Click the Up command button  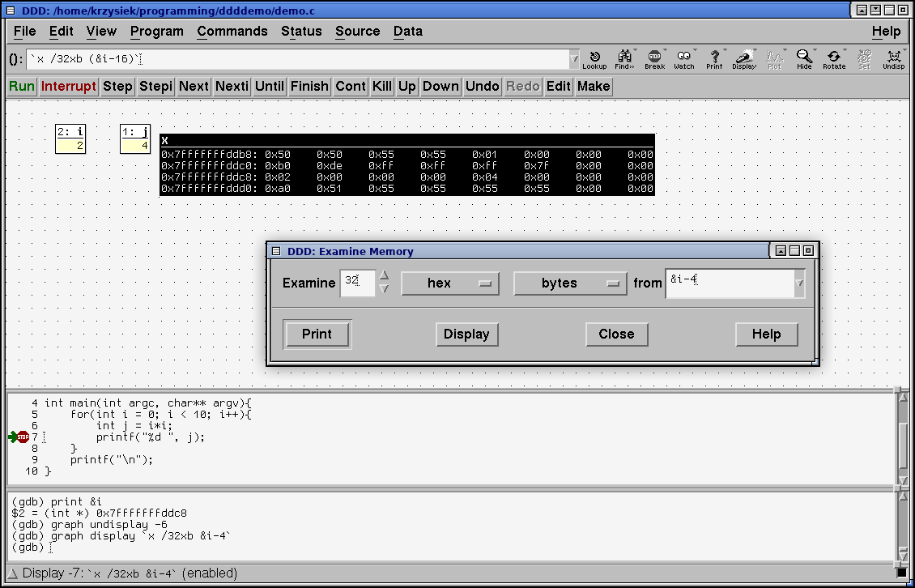click(x=406, y=87)
